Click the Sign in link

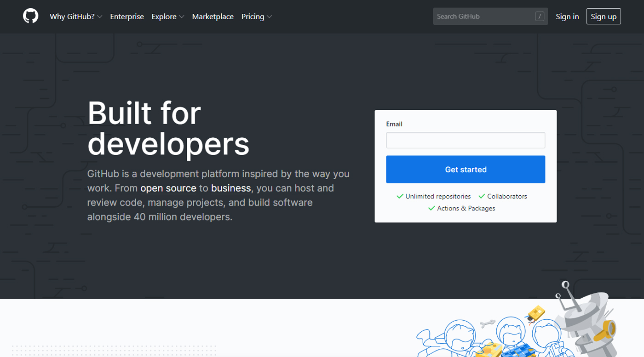[x=567, y=17]
